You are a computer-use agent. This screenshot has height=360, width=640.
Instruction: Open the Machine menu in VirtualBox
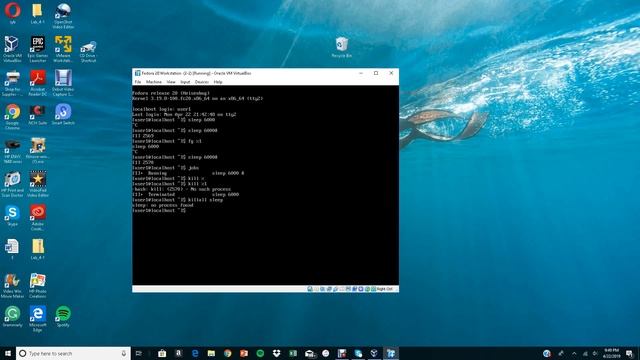tap(153, 82)
